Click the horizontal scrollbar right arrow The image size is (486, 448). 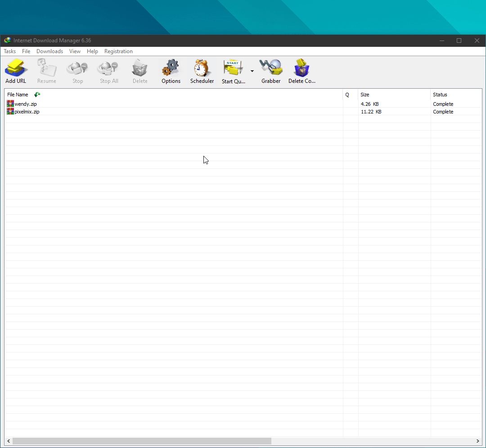(478, 441)
